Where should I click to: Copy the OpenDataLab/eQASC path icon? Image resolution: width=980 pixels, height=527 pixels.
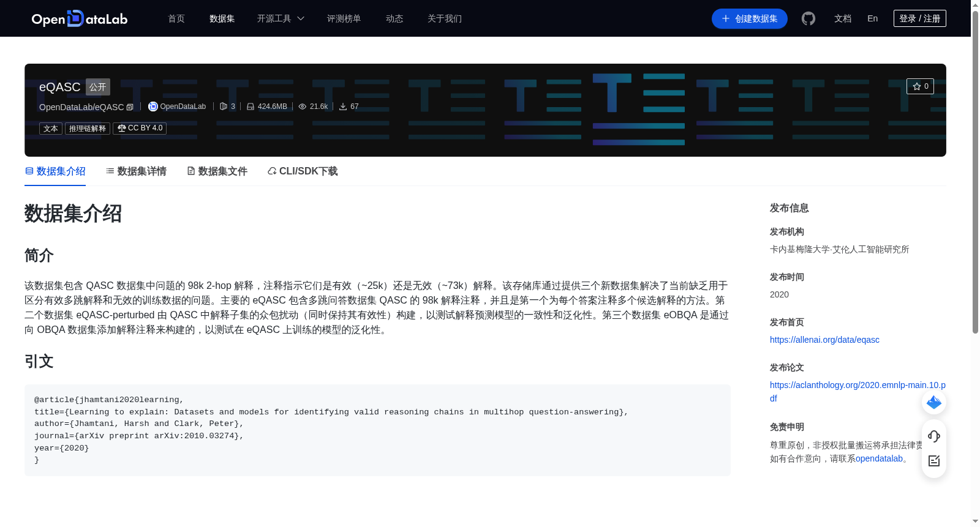[130, 107]
